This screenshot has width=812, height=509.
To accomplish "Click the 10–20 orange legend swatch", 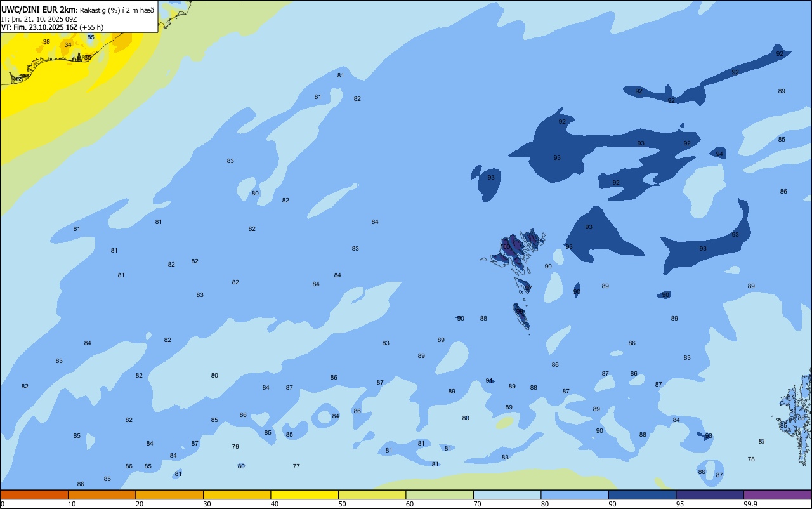I will pyautogui.click(x=101, y=494).
